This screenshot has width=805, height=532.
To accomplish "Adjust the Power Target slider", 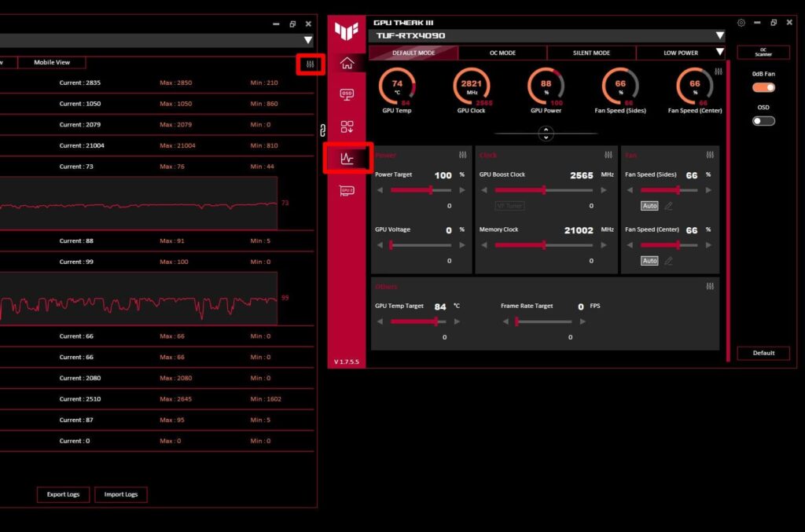I will (x=421, y=190).
